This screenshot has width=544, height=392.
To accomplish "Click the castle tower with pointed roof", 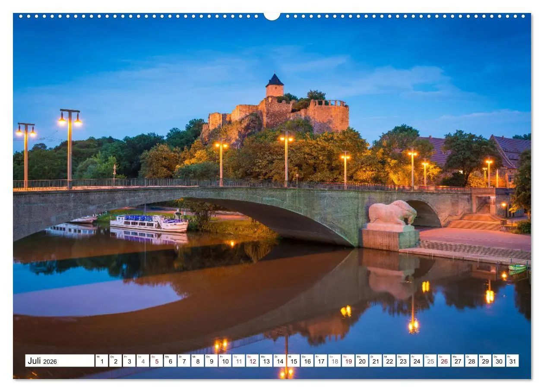I will (x=274, y=86).
